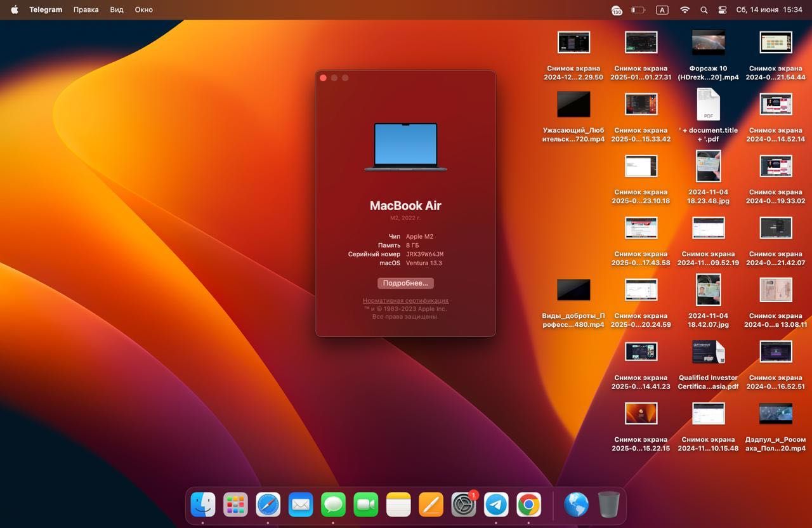Open the Вид menu
812x528 pixels.
point(117,10)
